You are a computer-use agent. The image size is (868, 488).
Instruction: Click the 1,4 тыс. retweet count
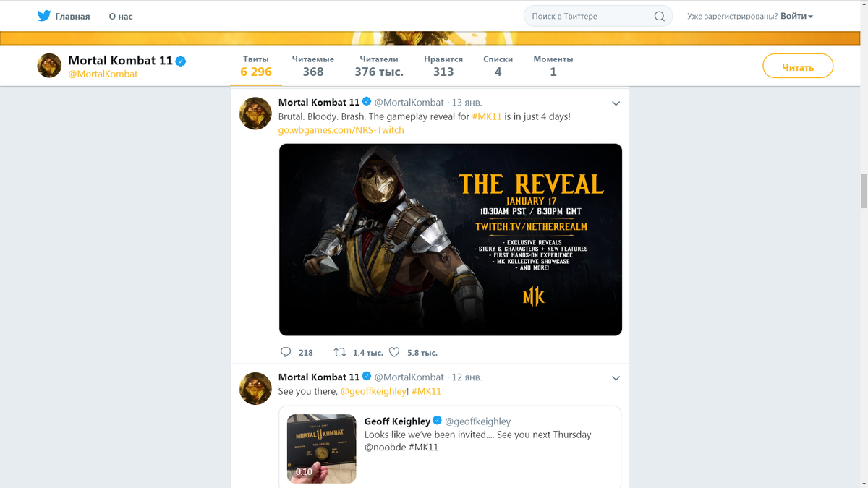coord(368,353)
